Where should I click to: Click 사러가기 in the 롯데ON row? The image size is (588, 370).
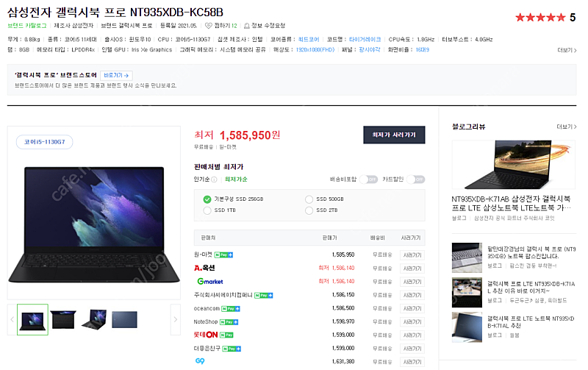412,335
